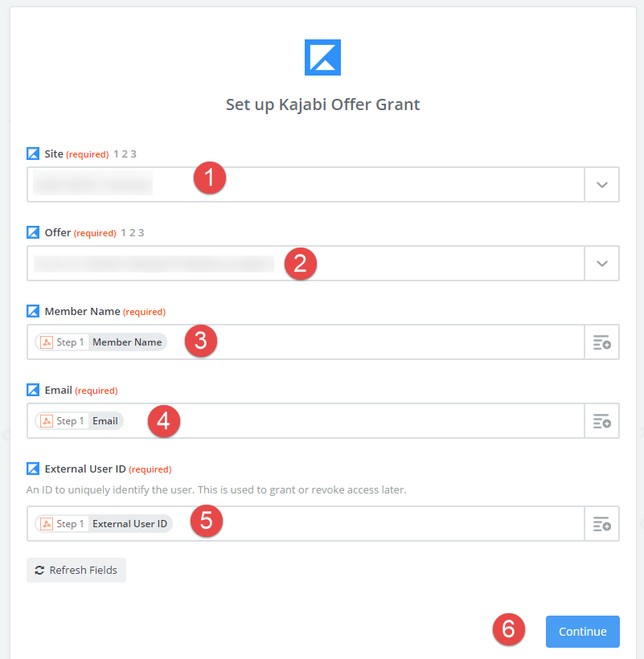The height and width of the screenshot is (659, 644).
Task: Click Kajabi icon beside Member Name label
Action: [33, 312]
